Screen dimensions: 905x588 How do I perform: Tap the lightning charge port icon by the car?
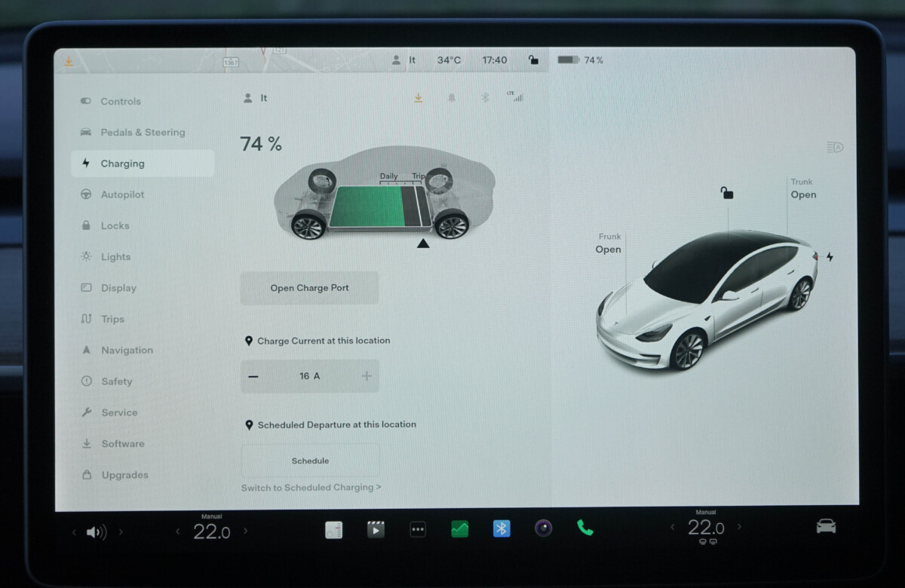coord(830,257)
